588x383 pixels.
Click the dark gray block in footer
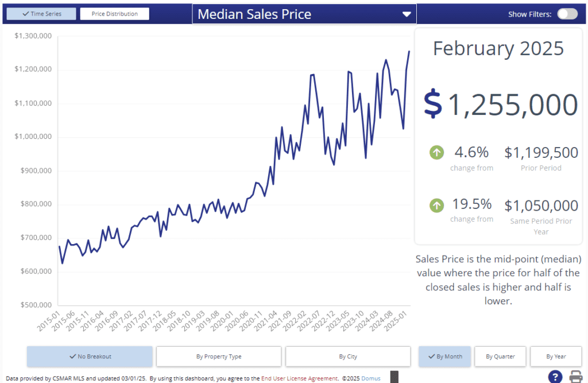pyautogui.click(x=394, y=377)
